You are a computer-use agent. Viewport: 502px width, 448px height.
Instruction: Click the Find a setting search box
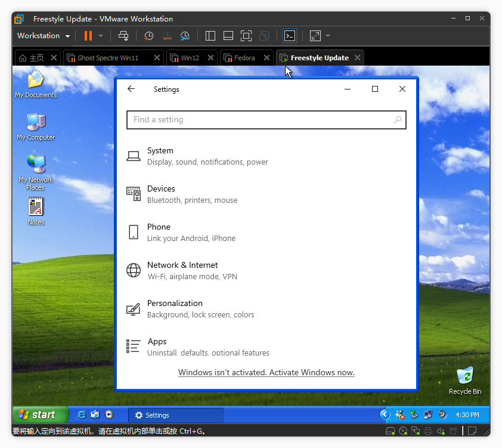(x=266, y=120)
